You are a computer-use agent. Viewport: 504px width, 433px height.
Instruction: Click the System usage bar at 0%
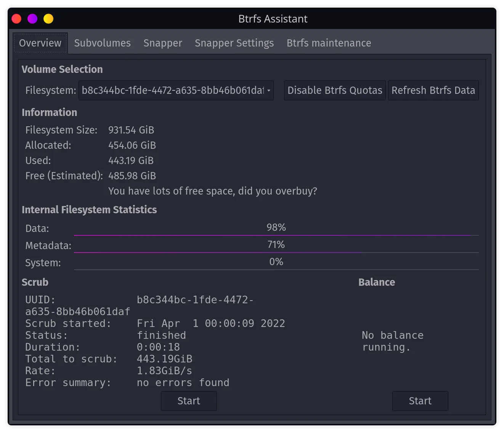coord(276,262)
